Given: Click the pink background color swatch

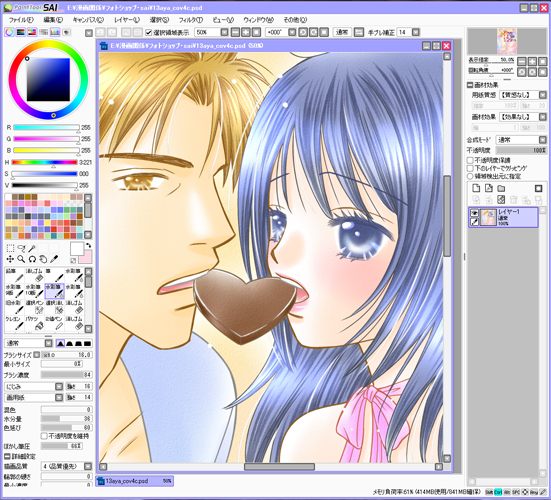Looking at the screenshot, I should (85, 257).
